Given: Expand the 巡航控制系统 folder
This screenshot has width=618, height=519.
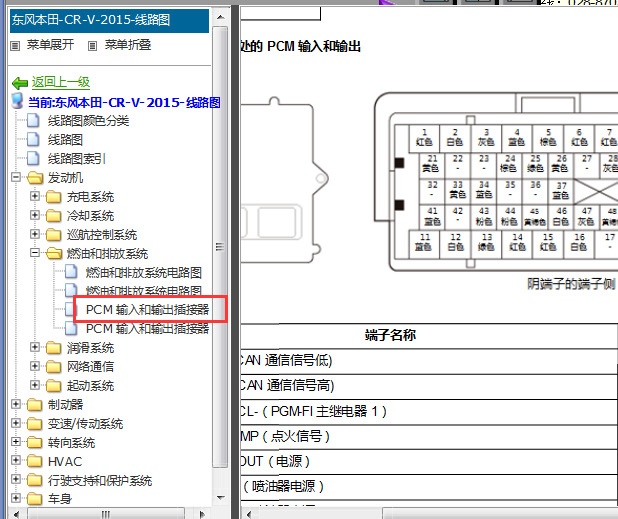Looking at the screenshot, I should (x=35, y=234).
